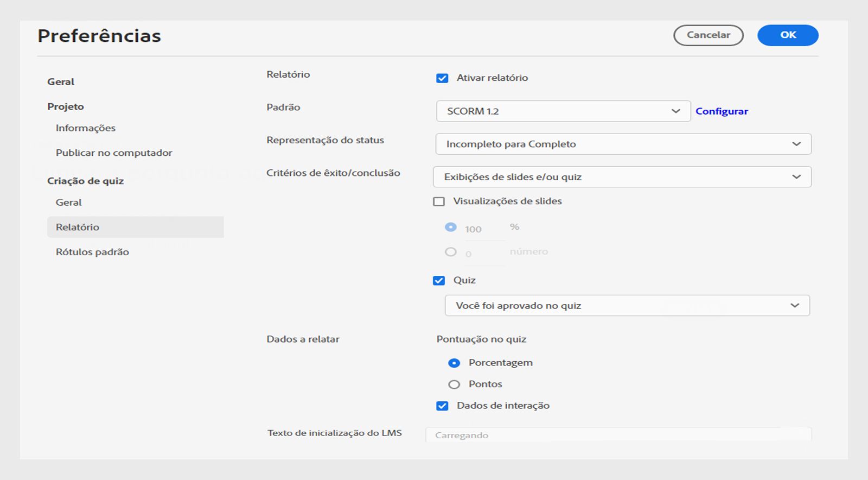Expand the Você foi aprovado no quiz dropdown
The width and height of the screenshot is (868, 480).
pos(627,306)
